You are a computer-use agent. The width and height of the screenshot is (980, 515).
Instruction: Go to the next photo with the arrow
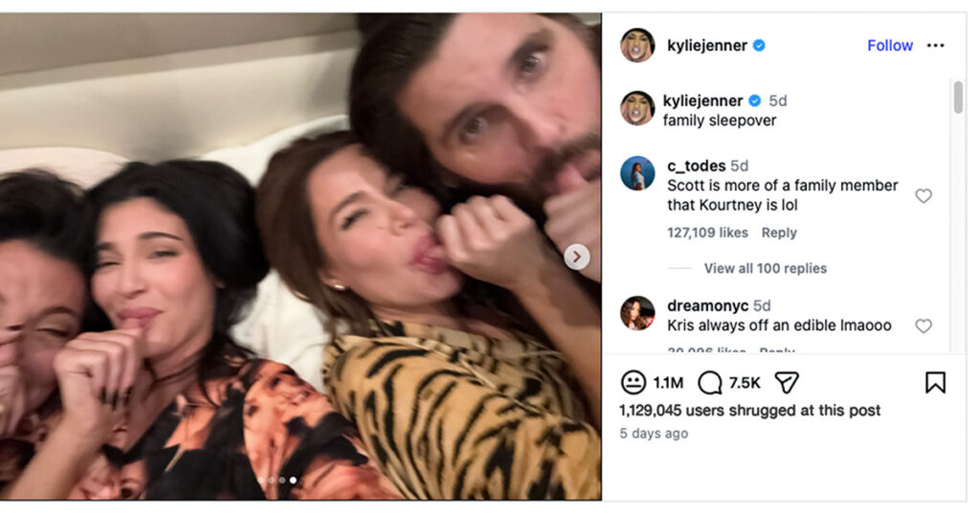click(576, 257)
